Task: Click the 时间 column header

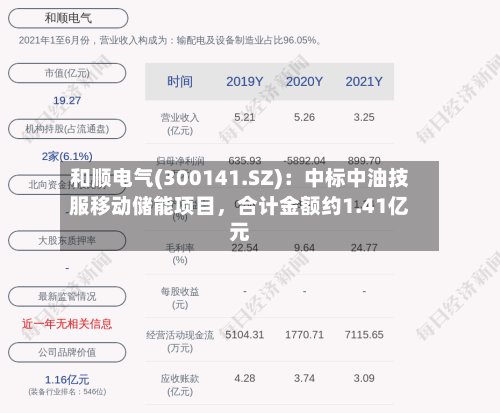Action: tap(180, 82)
